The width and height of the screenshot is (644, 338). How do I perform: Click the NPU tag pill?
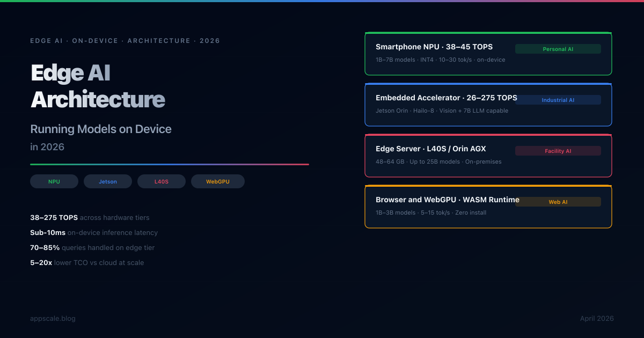54,181
